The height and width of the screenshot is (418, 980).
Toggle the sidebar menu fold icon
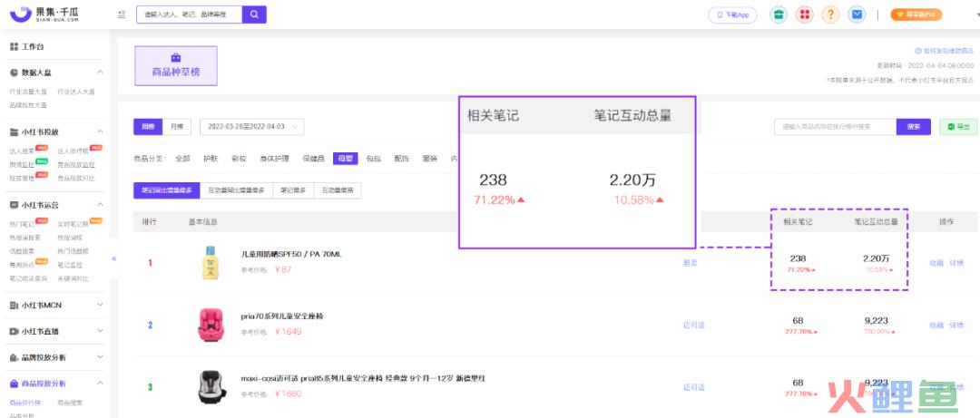click(x=122, y=15)
